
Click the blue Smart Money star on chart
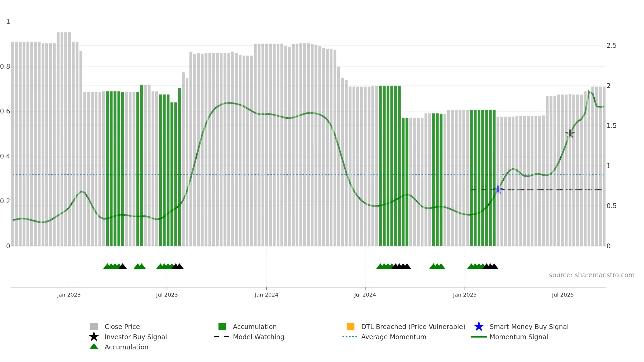[498, 190]
